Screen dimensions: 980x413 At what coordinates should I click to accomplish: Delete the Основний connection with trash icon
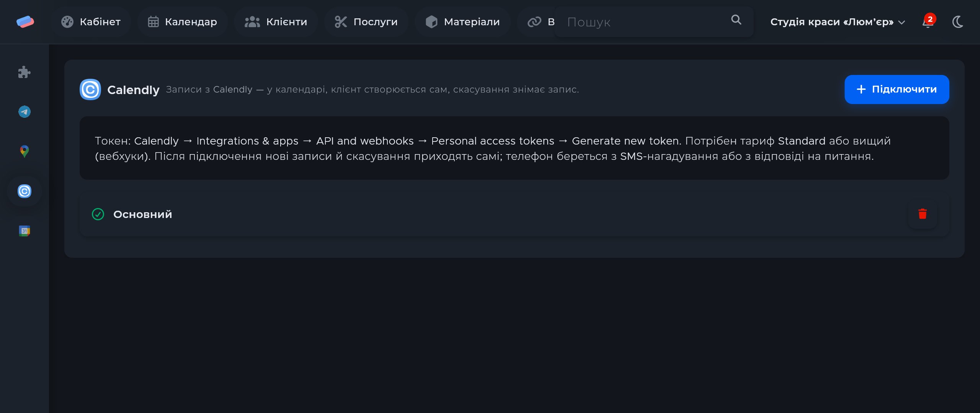pyautogui.click(x=922, y=214)
